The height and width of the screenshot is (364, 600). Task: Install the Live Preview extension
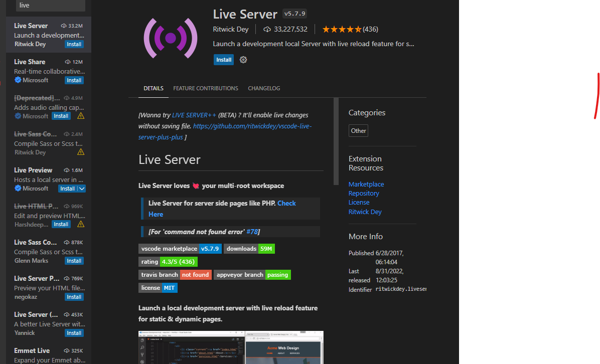pos(68,189)
